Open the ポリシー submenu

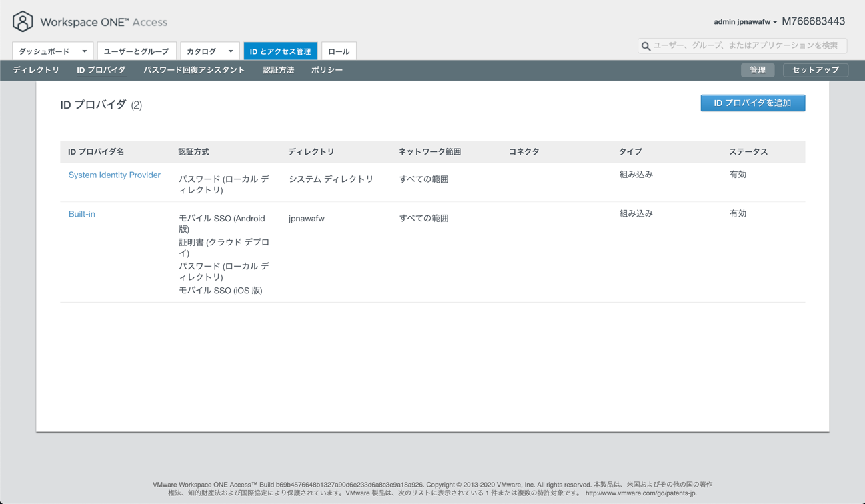327,70
